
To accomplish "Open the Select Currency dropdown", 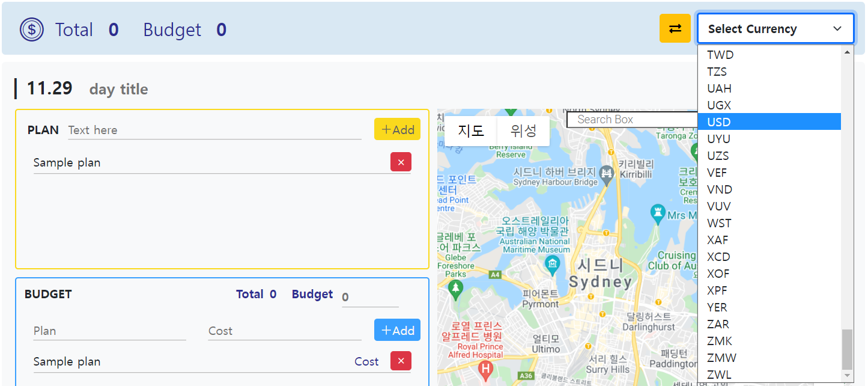I will pos(775,28).
